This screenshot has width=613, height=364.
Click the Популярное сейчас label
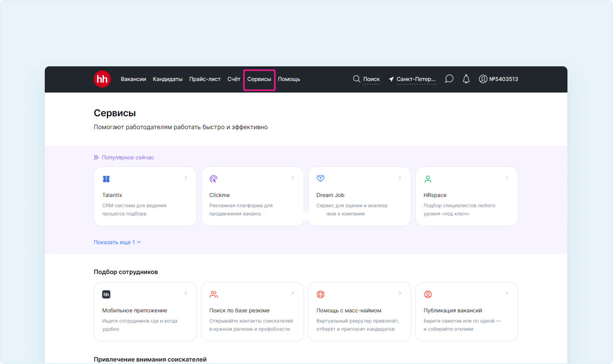pos(128,157)
